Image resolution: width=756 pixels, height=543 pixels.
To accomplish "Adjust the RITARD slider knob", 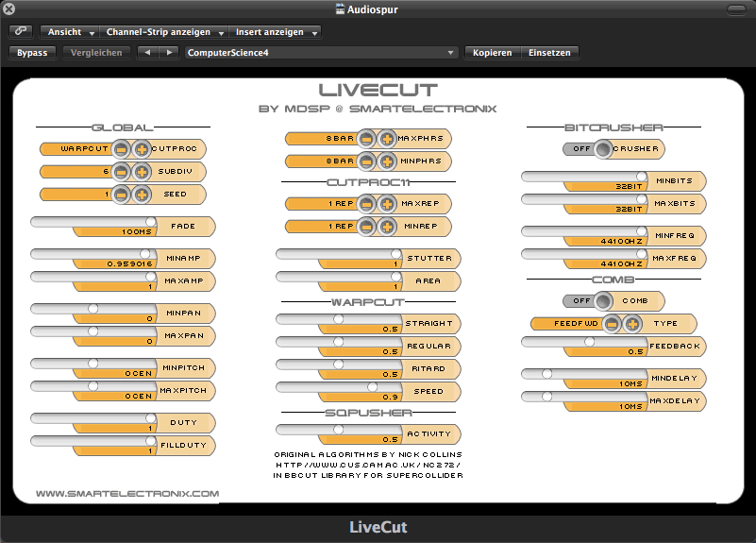I will point(339,365).
